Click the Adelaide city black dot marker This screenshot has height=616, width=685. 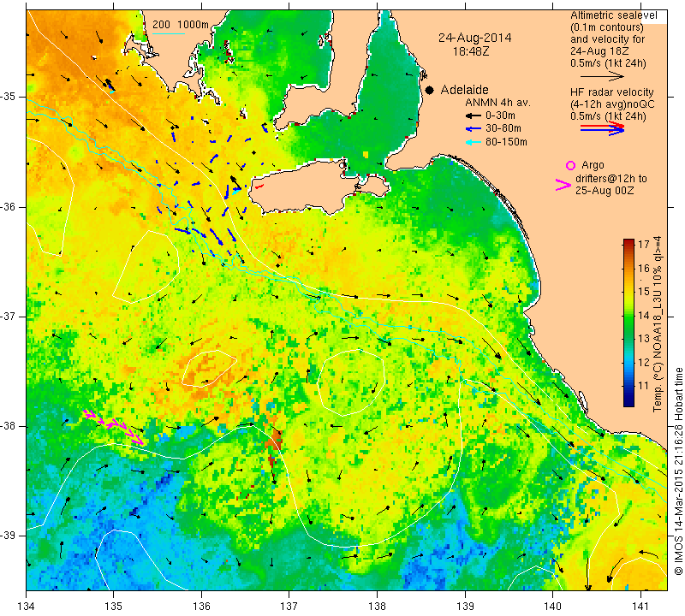(x=430, y=90)
